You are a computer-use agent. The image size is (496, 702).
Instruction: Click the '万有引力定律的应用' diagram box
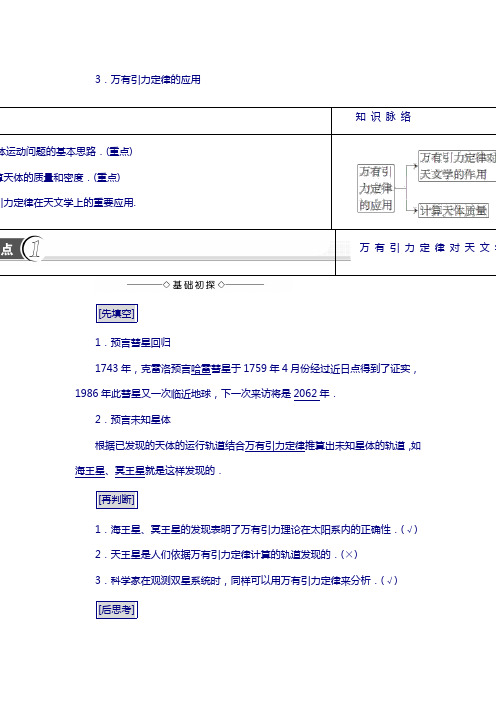(x=376, y=188)
